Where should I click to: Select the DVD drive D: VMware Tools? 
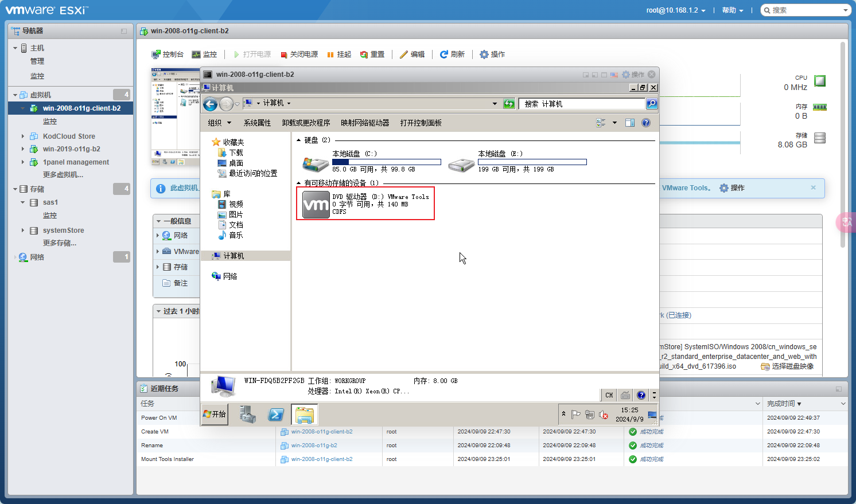pos(365,204)
